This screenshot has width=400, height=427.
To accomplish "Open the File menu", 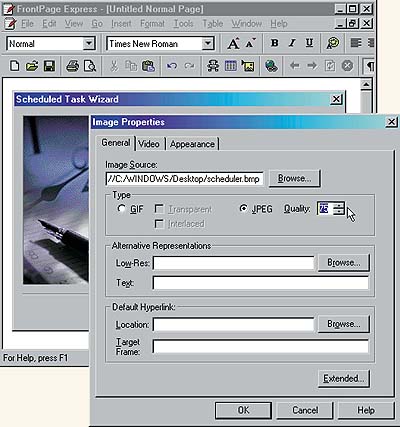I will pos(27,24).
